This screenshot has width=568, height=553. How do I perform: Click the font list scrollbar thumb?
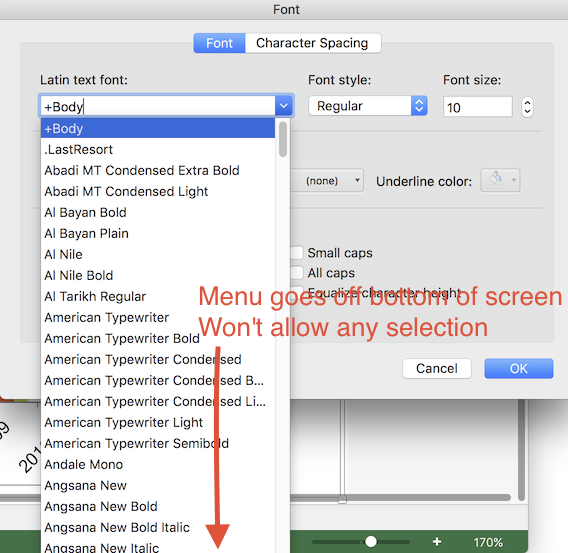283,139
